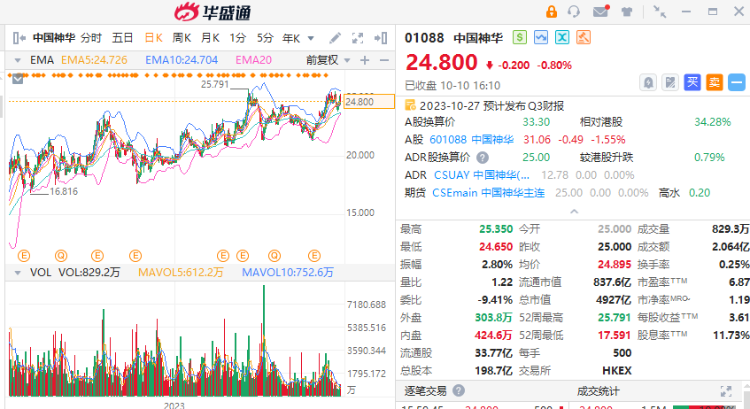
Task: Click first Q quarterly marker on chart
Action: point(61,256)
